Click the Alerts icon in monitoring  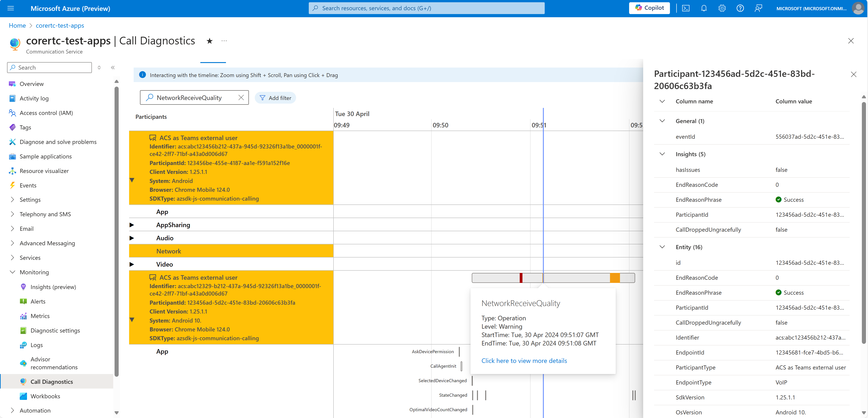(23, 301)
